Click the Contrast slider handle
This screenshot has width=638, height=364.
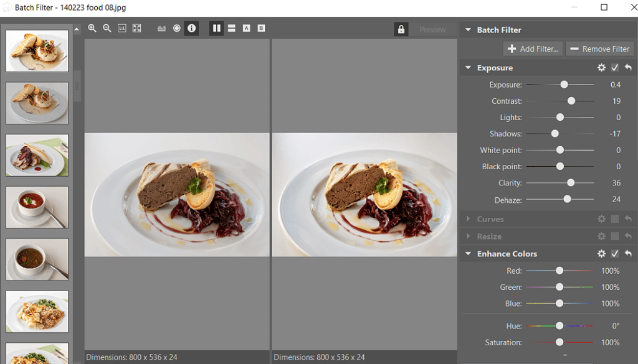[x=571, y=101]
